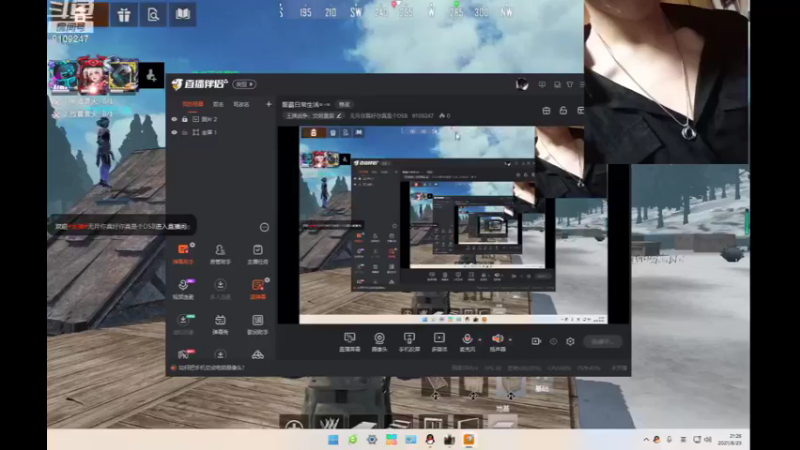
Task: Open the user avatar in streaming app header
Action: tap(521, 84)
